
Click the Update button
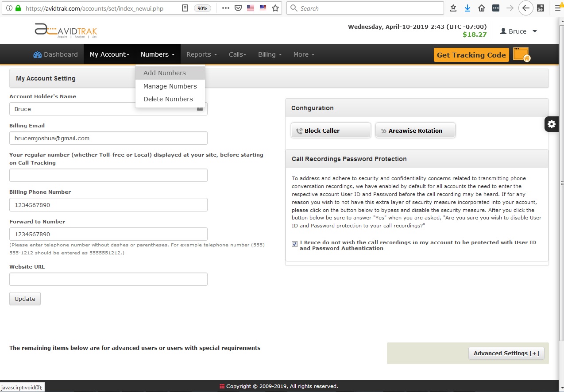click(25, 299)
